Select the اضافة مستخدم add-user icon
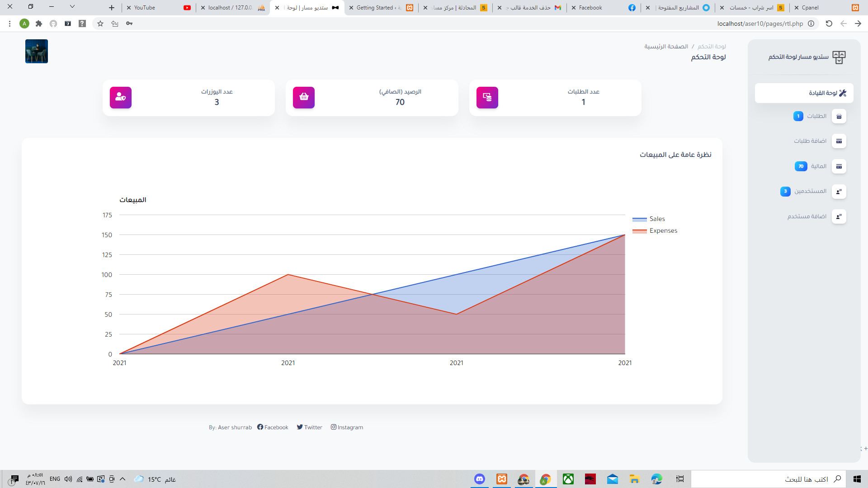Screen dimensions: 868x488 click(839, 216)
